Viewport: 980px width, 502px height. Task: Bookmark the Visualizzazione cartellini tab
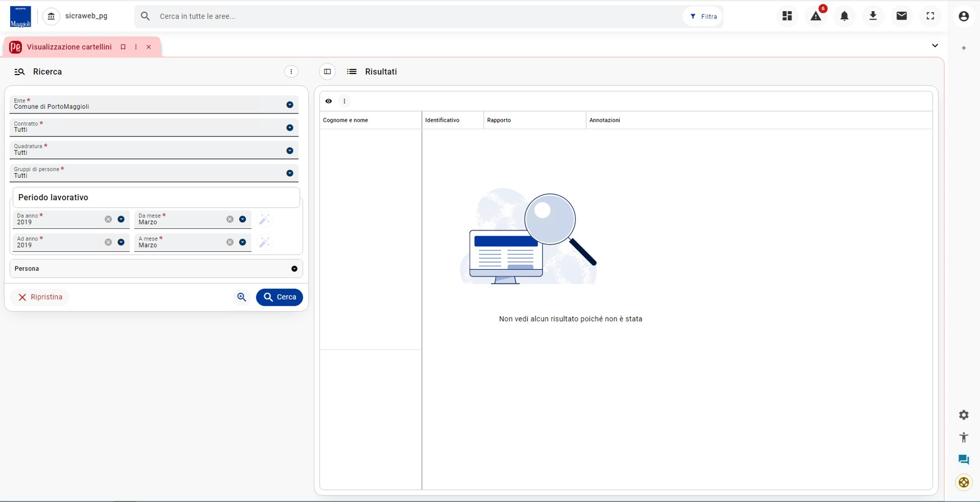click(x=123, y=47)
